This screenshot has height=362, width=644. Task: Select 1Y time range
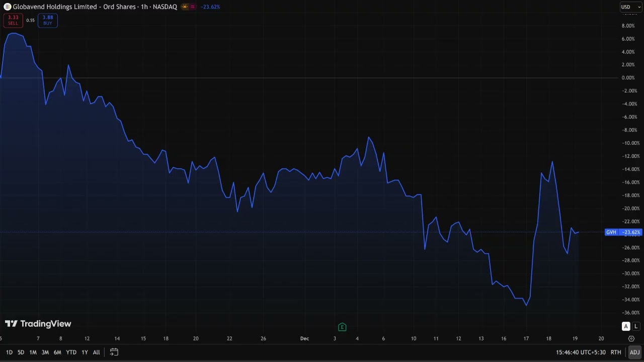click(85, 352)
